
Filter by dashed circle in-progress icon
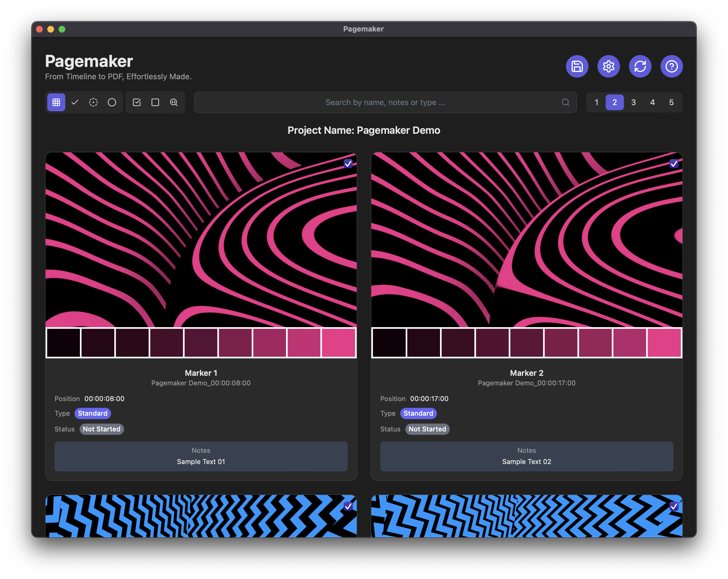[94, 102]
